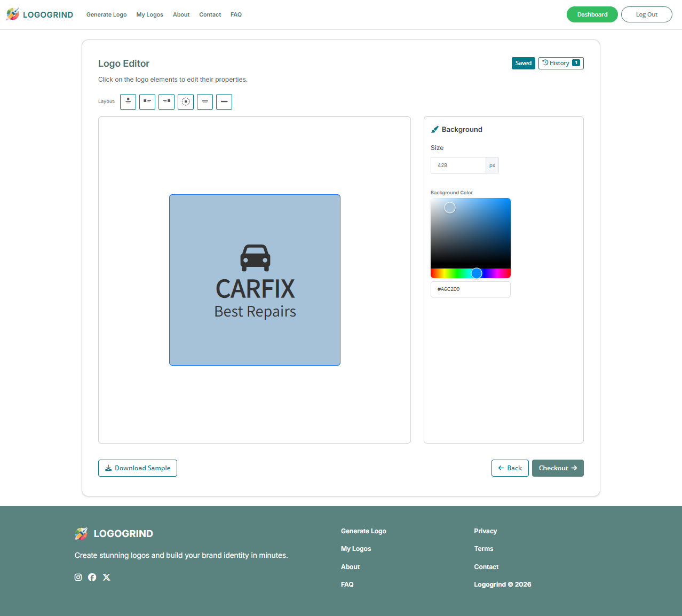Viewport: 682px width, 616px height.
Task: Choose the icon-right-of-text layout
Action: pyautogui.click(x=166, y=101)
